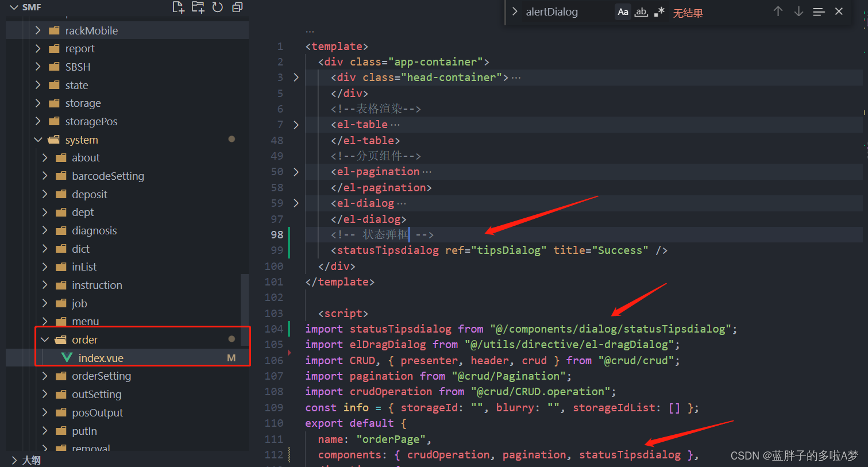Viewport: 868px width, 467px height.
Task: Click the const info line 109
Action: pyautogui.click(x=502, y=407)
